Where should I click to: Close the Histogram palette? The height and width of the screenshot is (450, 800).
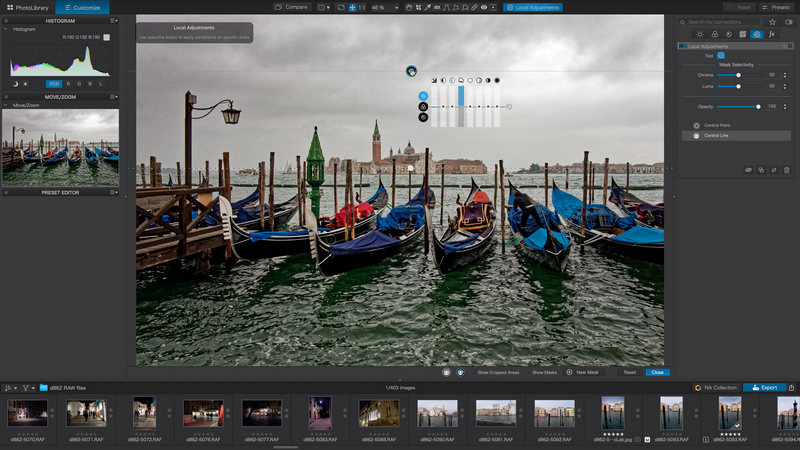click(x=6, y=20)
